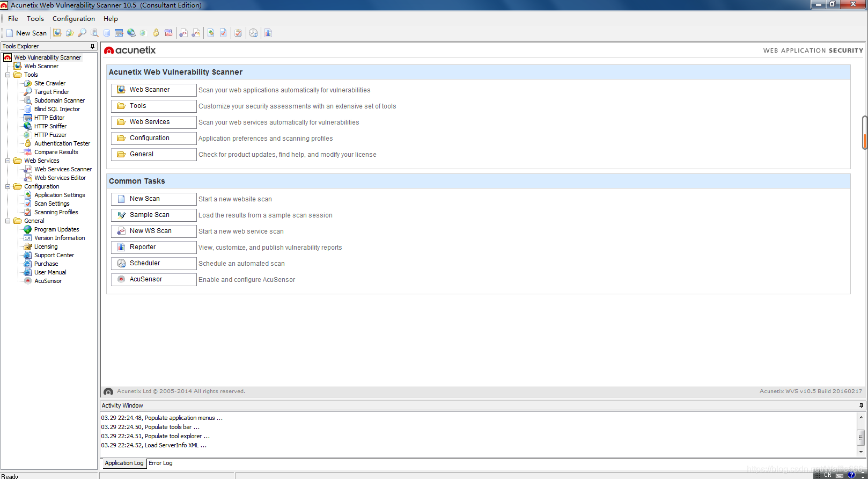Screen dimensions: 868x479
Task: Select Program Updates tree item
Action: click(56, 229)
